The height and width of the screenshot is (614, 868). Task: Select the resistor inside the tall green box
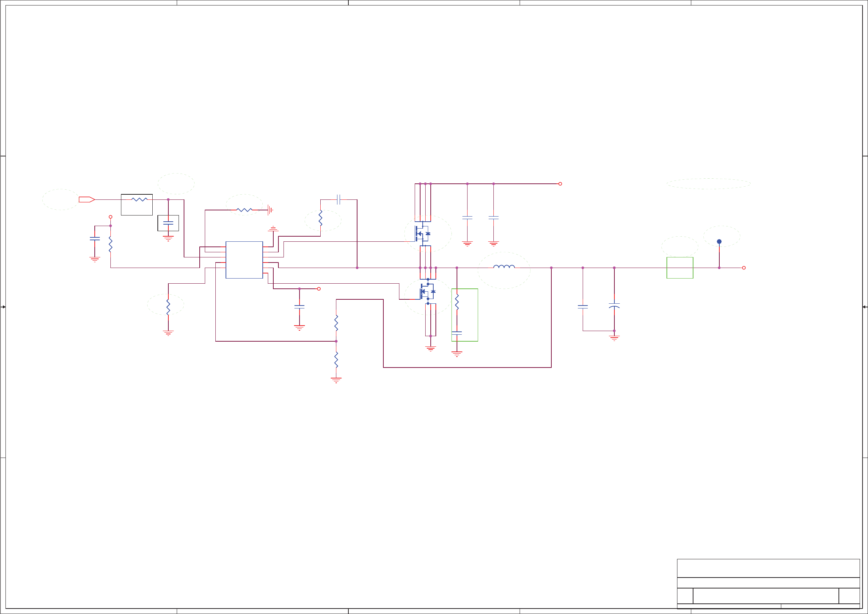457,302
